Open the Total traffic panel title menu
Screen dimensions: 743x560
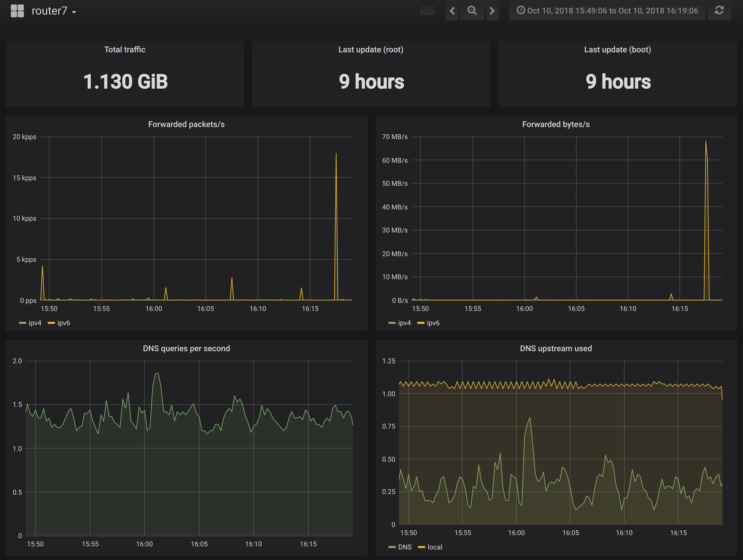(125, 50)
